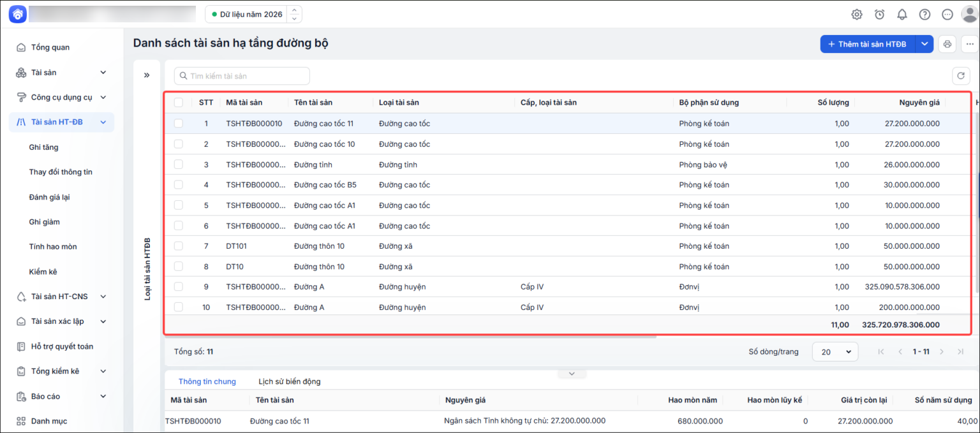Click the app home logo icon
Image resolution: width=980 pixels, height=433 pixels.
click(x=17, y=14)
